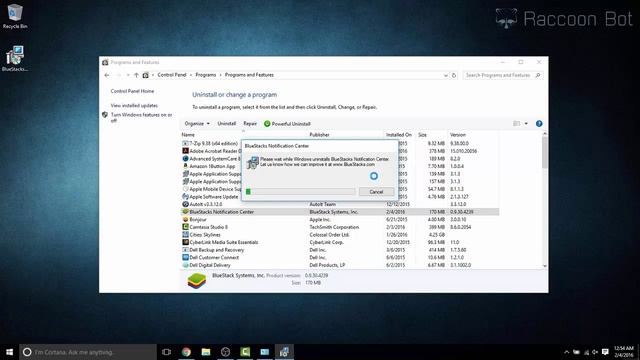This screenshot has height=360, width=640.
Task: Select the Dell Backup and Recovery icon
Action: click(185, 250)
